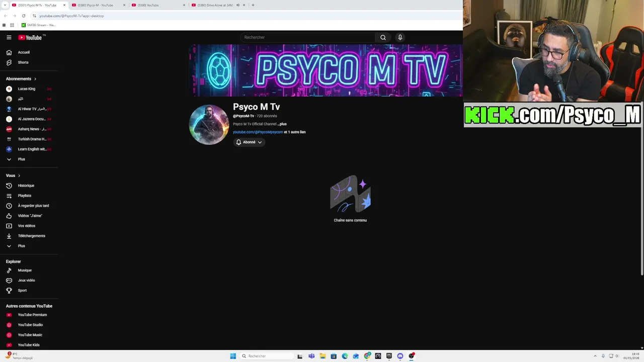Open the youtube.com/@PsycoMpsycom link

258,132
